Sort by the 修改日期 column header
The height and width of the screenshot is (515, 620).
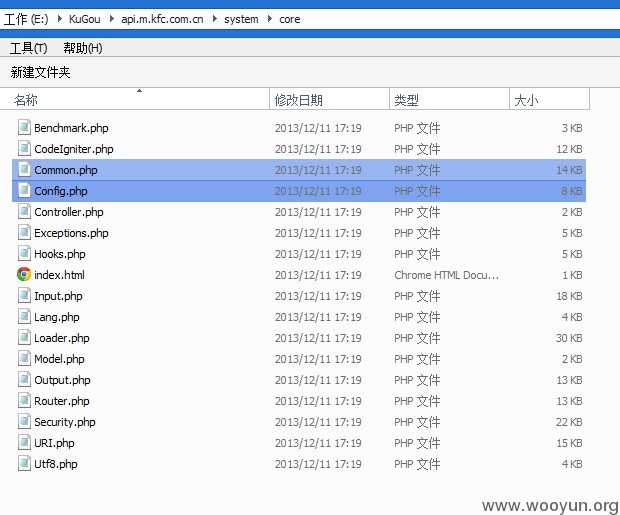[x=330, y=99]
